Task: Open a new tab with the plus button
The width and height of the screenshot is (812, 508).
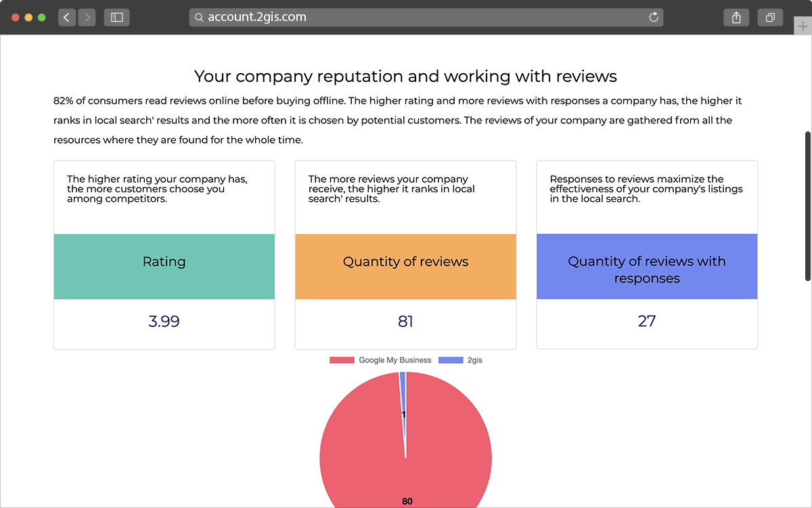Action: pyautogui.click(x=803, y=25)
